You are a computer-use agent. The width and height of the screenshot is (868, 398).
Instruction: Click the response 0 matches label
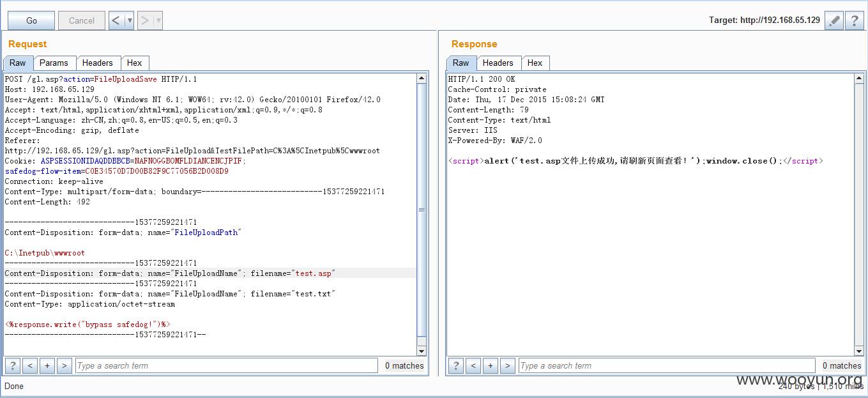[x=842, y=365]
